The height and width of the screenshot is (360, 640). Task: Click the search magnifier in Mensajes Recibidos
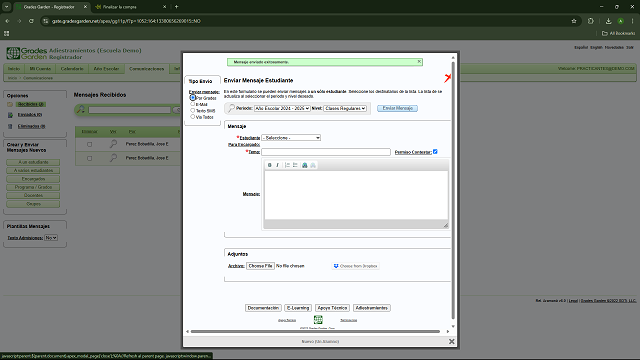pyautogui.click(x=81, y=109)
